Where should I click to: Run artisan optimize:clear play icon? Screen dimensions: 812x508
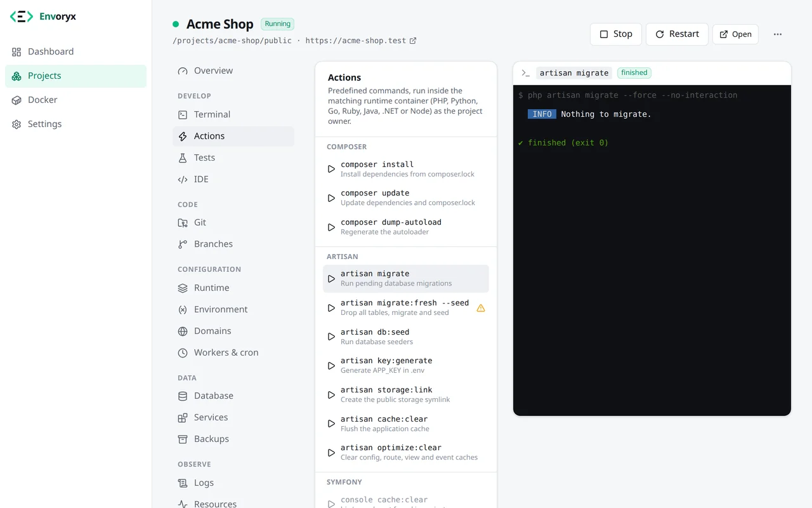(331, 453)
